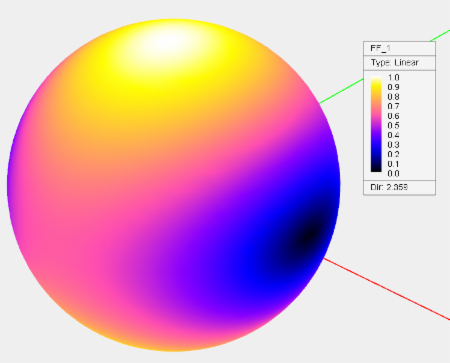Click the 1.0 value on the scale
Image resolution: width=450 pixels, height=363 pixels.
(x=393, y=78)
